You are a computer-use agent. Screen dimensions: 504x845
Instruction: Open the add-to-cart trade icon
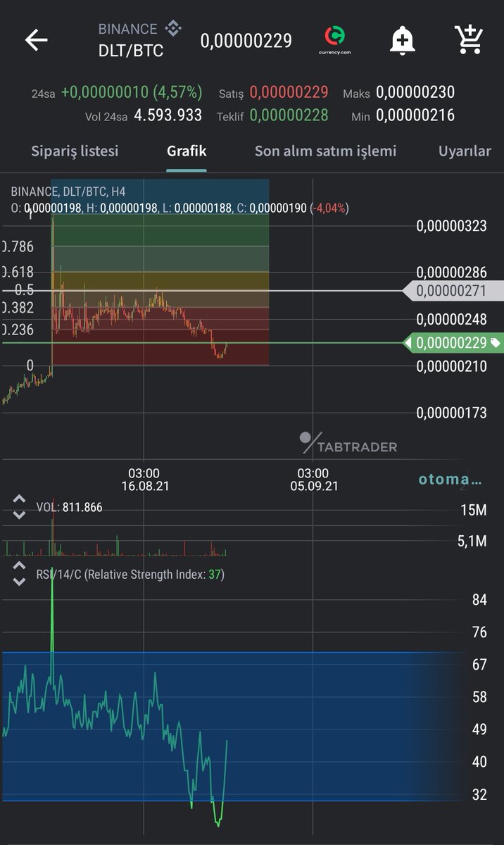(468, 40)
